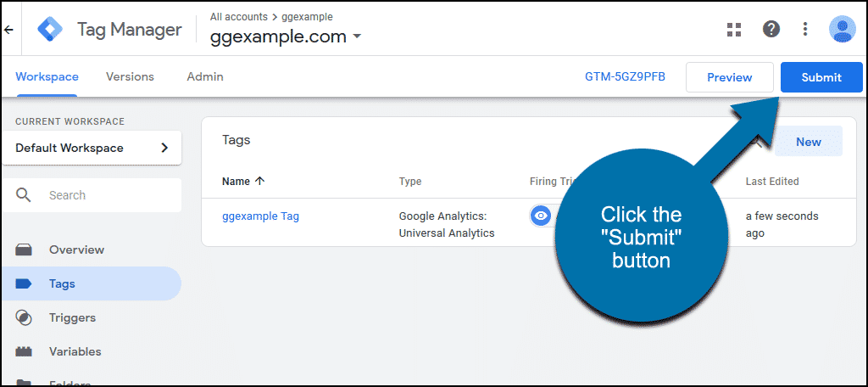This screenshot has width=868, height=387.
Task: Click the Overview sidebar icon
Action: (24, 250)
